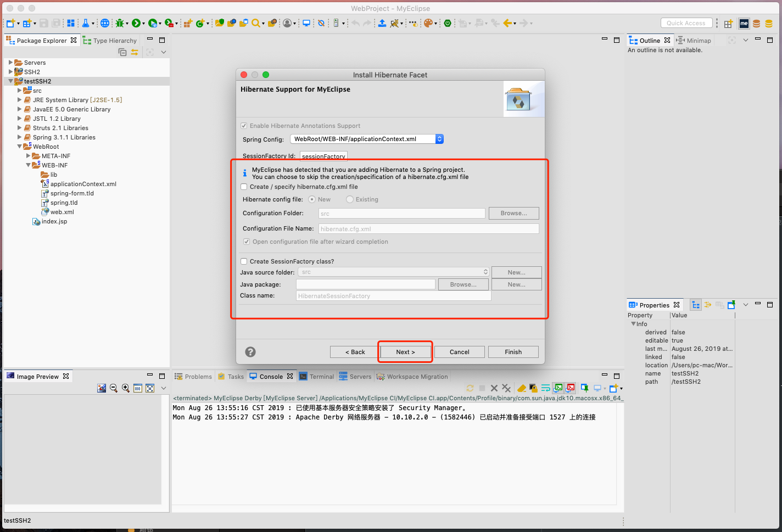Viewport: 782px width, 532px height.
Task: Click the < Back button
Action: tap(355, 352)
